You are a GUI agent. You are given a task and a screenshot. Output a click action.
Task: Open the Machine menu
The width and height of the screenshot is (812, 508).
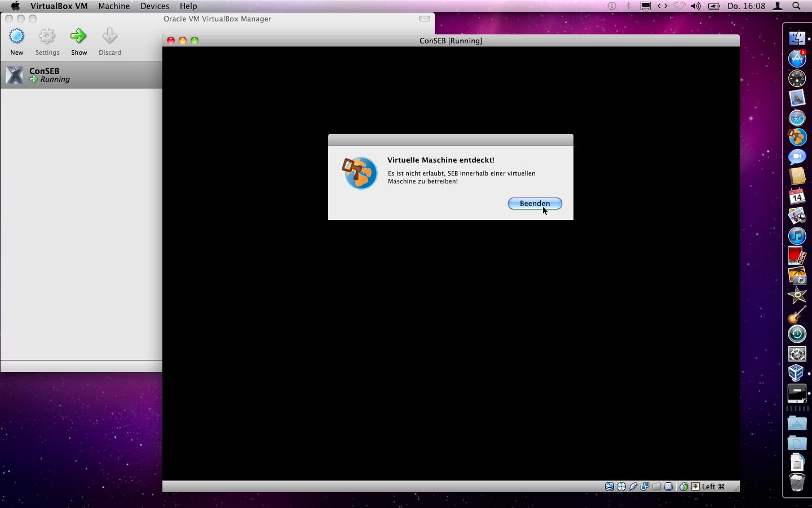tap(114, 6)
